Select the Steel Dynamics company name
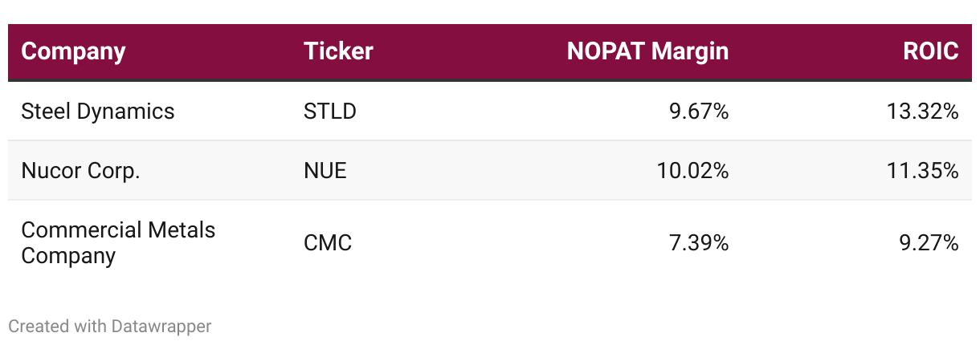This screenshot has width=980, height=345. 97,111
